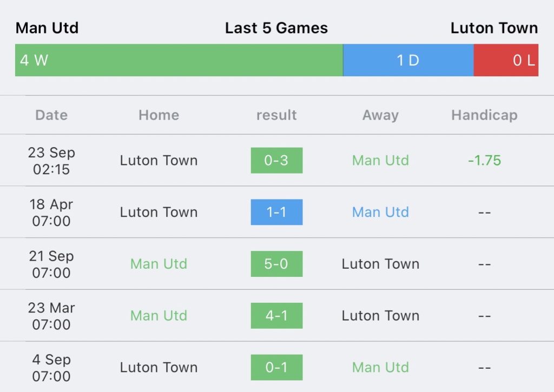Click the -1.75 handicap value
554x392 pixels.
point(484,161)
